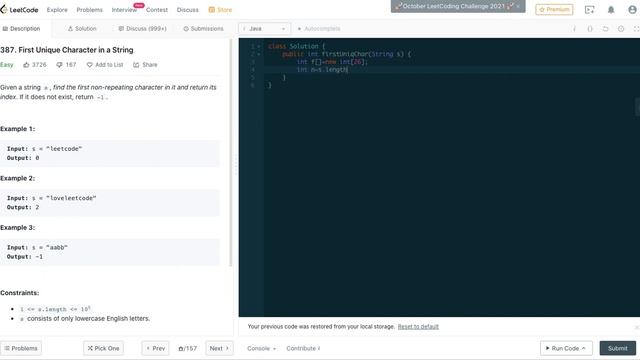The width and height of the screenshot is (640, 360).
Task: Open the Problems list button at bottom
Action: pyautogui.click(x=21, y=348)
